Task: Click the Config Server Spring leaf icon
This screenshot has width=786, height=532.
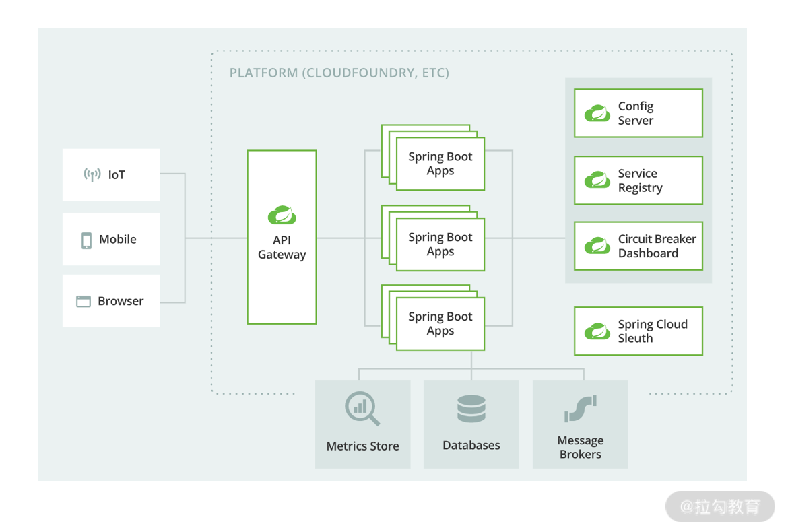Action: pos(597,113)
